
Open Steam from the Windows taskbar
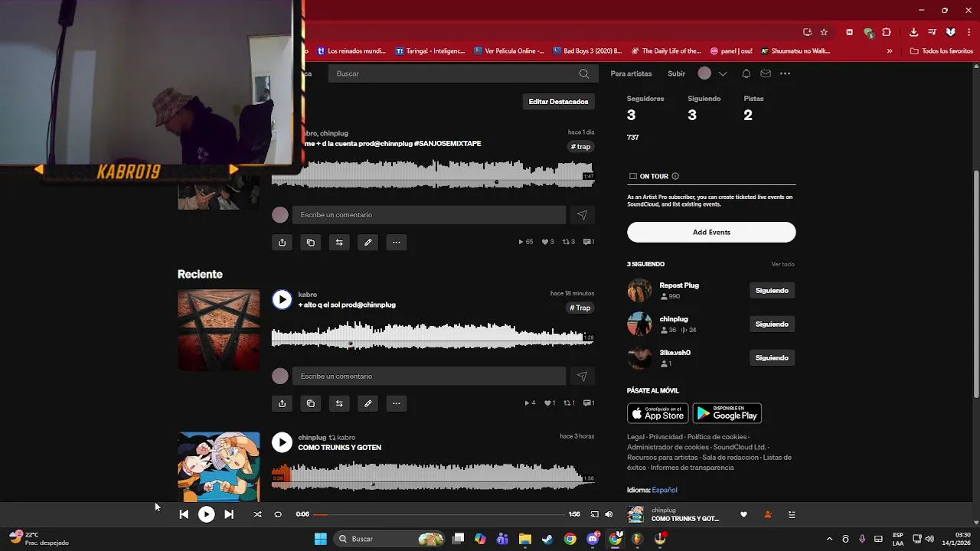(547, 539)
